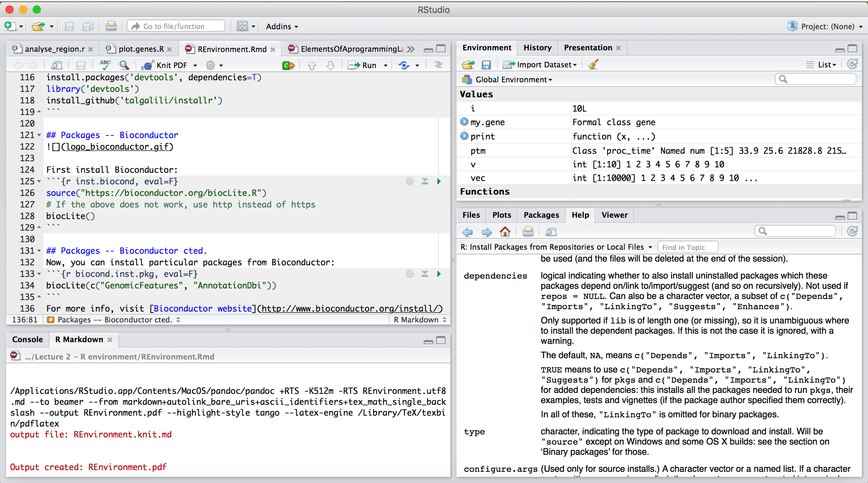868x483 pixels.
Task: Open the Run dropdown menu
Action: tap(385, 65)
